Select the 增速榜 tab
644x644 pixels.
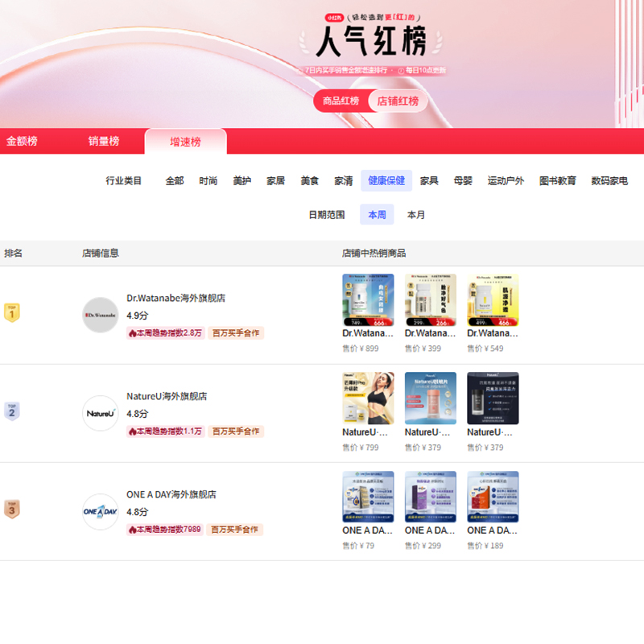point(185,142)
